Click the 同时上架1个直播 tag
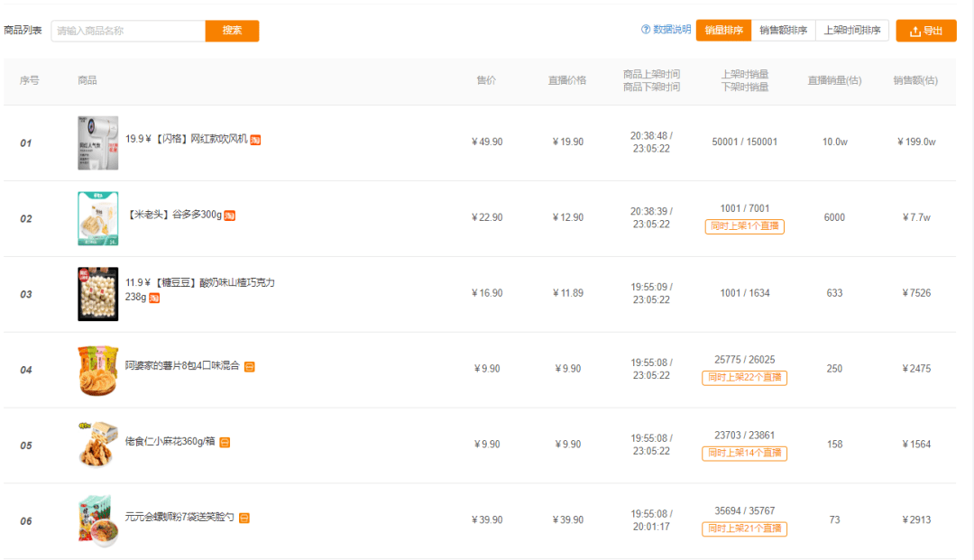Screen dimensions: 974x560 [x=744, y=226]
